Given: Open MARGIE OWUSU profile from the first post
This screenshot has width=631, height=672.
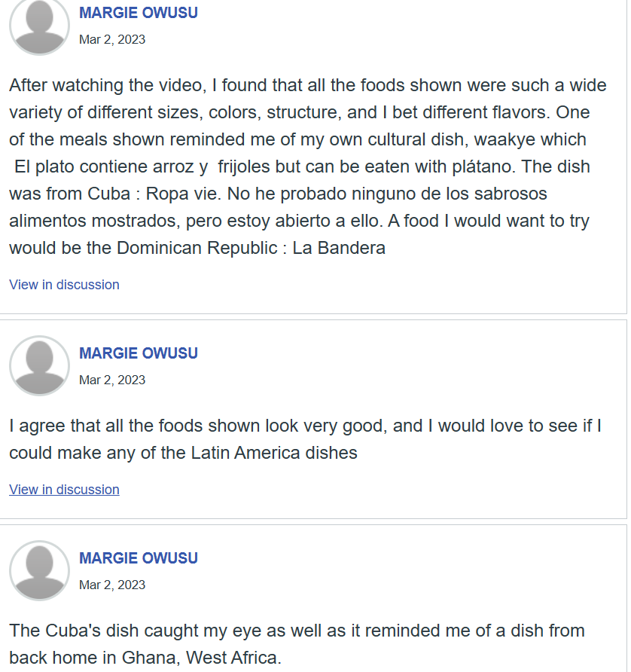Looking at the screenshot, I should [x=139, y=13].
